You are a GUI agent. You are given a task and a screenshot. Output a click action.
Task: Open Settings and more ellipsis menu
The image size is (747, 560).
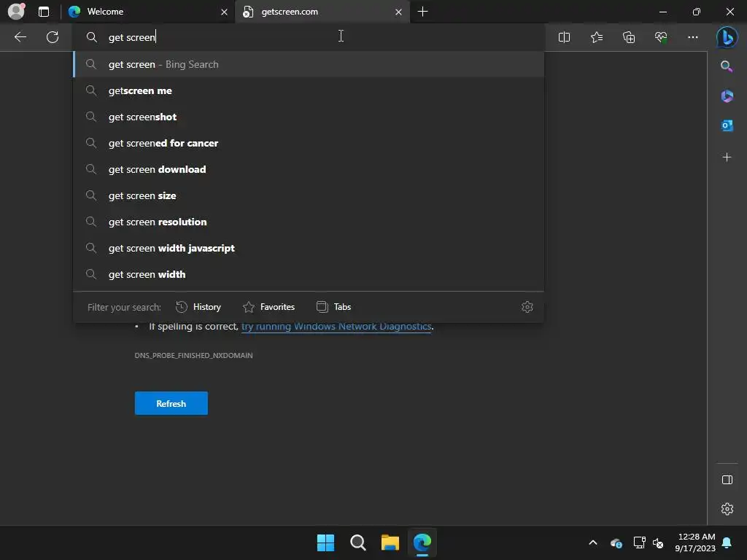pyautogui.click(x=693, y=37)
